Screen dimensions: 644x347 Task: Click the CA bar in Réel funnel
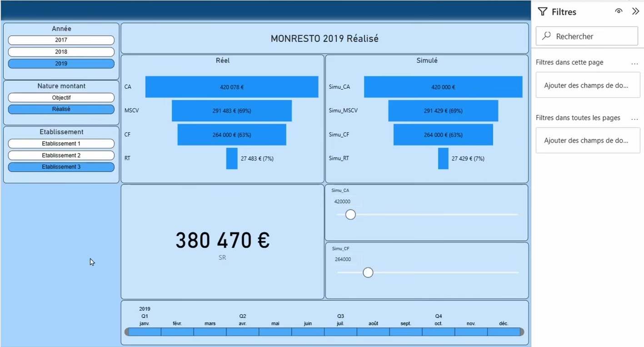(232, 87)
